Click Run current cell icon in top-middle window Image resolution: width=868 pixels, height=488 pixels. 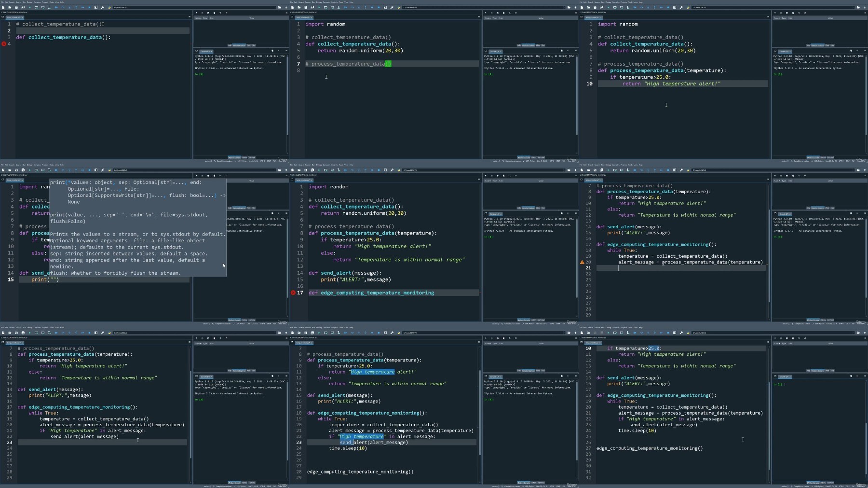325,7
